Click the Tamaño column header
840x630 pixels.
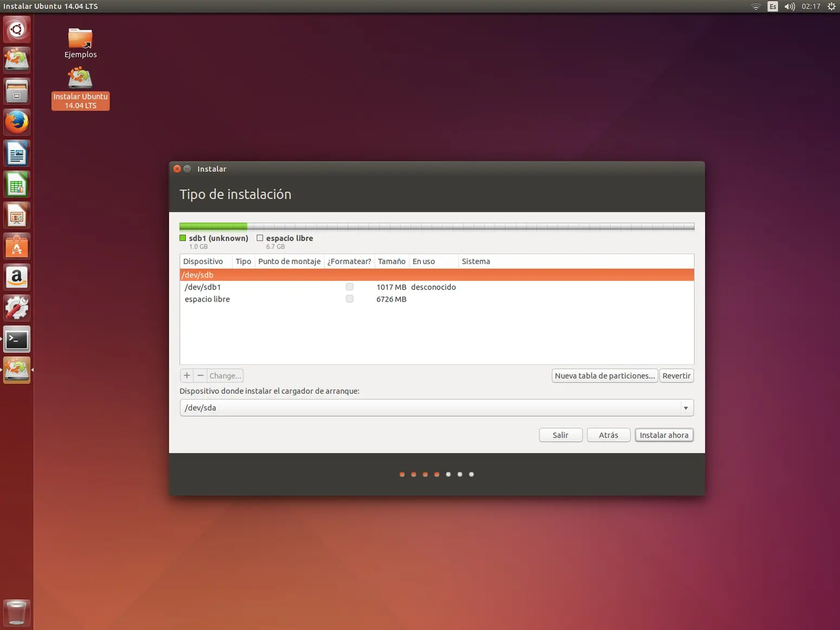(x=392, y=261)
